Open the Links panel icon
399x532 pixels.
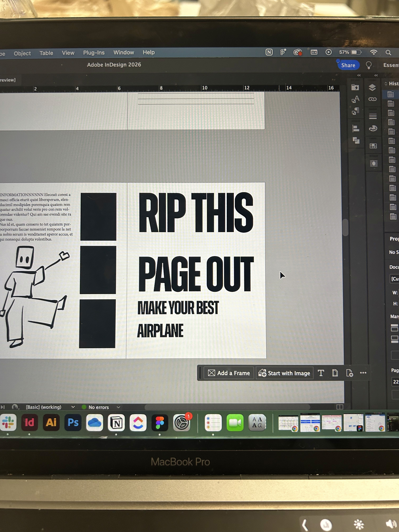pyautogui.click(x=372, y=99)
